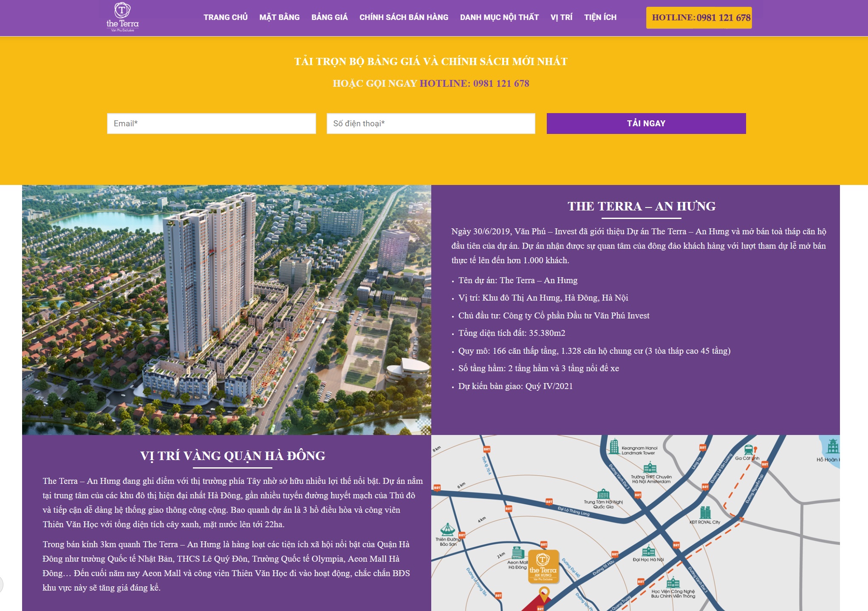
Task: Click the Terra logo in the header
Action: click(x=122, y=17)
